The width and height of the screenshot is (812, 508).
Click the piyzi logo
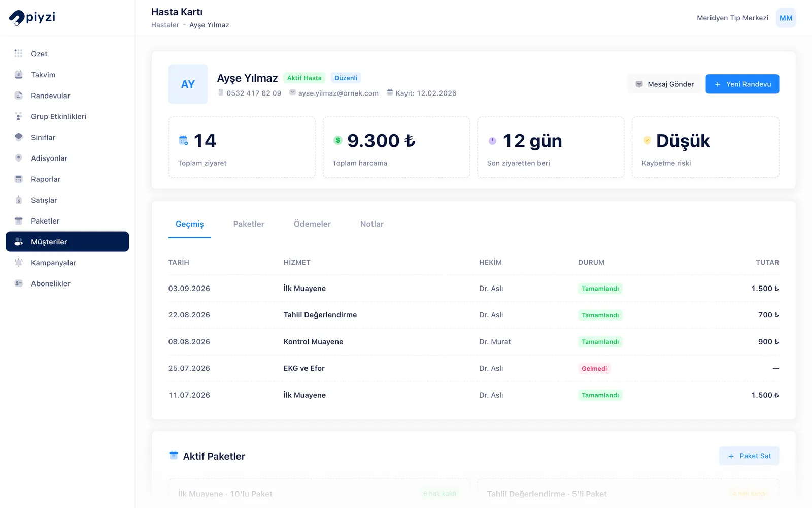click(32, 17)
